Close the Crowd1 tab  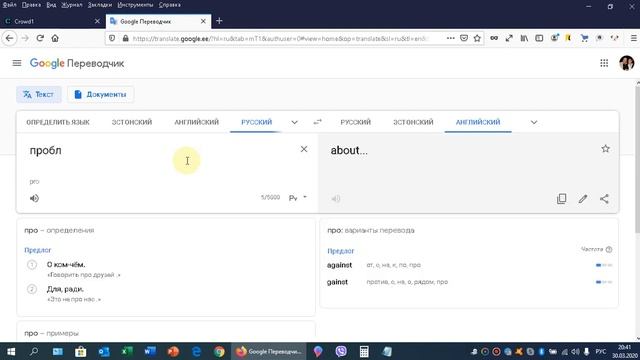coord(97,21)
